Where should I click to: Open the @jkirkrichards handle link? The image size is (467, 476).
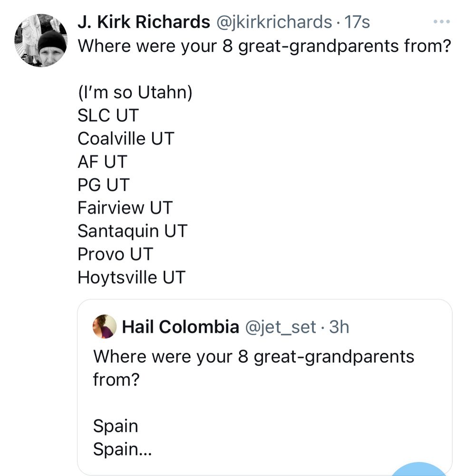coord(275,22)
